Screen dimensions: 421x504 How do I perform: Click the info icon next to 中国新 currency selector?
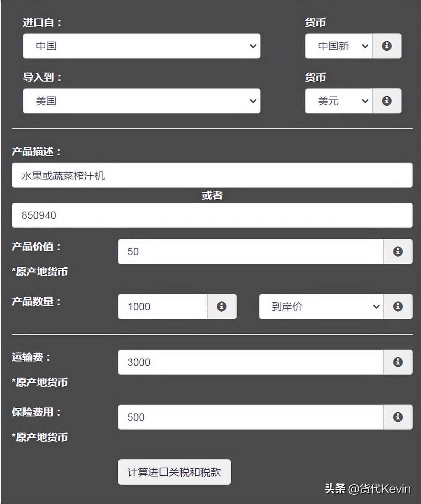[x=387, y=46]
